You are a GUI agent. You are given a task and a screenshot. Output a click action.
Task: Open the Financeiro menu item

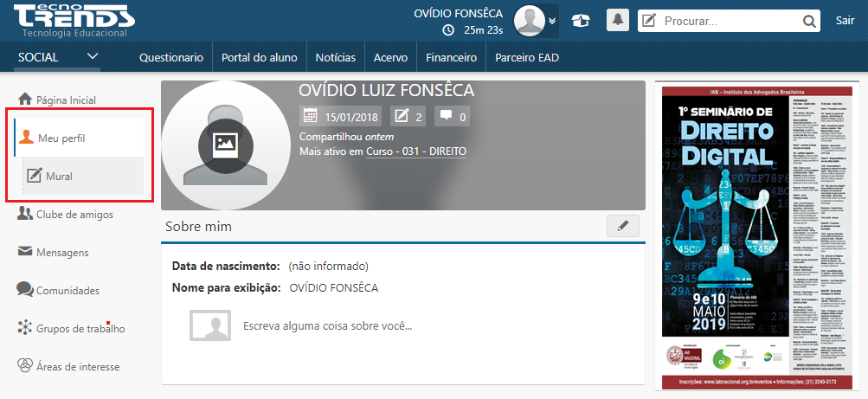451,57
